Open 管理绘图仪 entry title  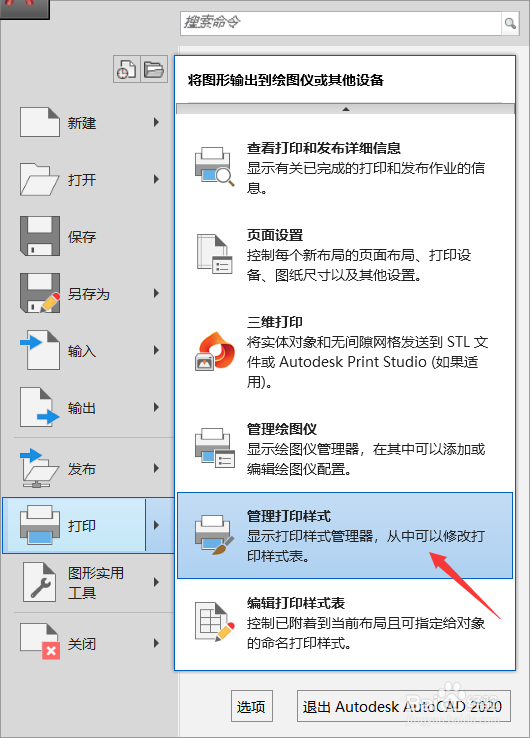tap(282, 429)
